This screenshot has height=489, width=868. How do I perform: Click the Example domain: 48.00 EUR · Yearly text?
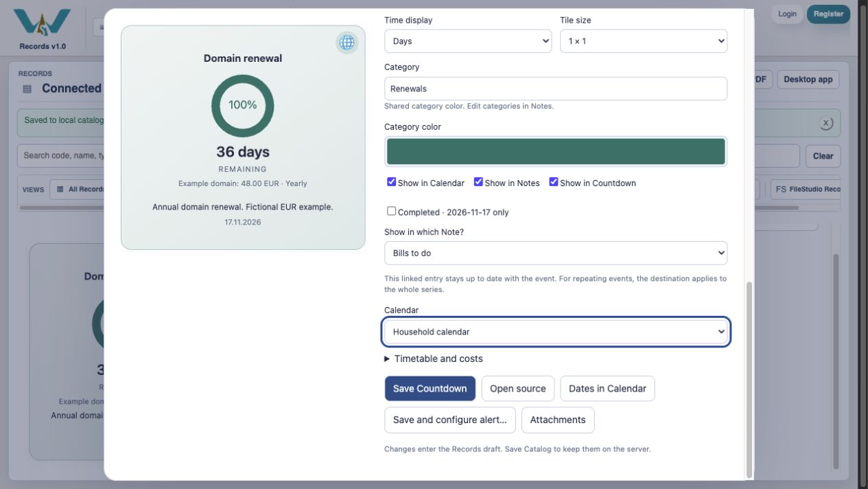pyautogui.click(x=243, y=183)
